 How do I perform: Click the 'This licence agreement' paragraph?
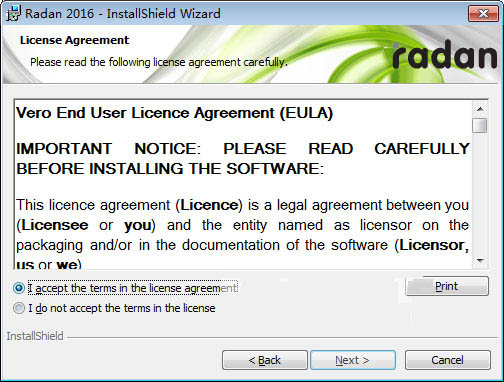click(243, 235)
